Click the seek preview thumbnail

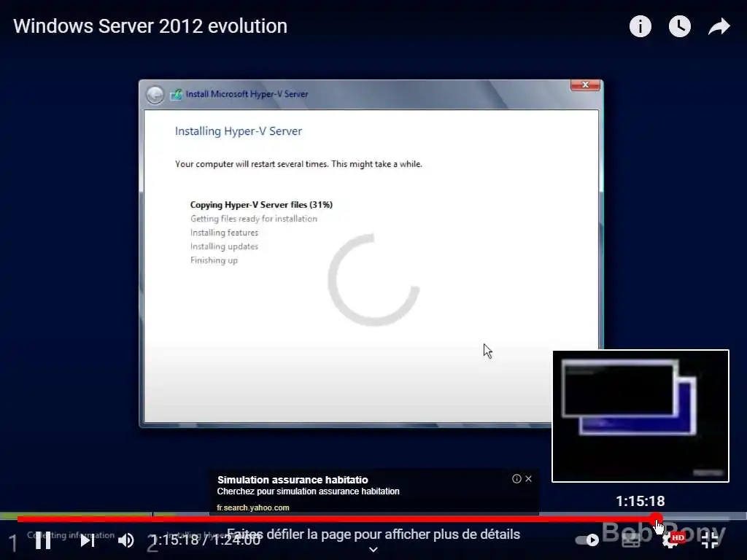[x=640, y=416]
